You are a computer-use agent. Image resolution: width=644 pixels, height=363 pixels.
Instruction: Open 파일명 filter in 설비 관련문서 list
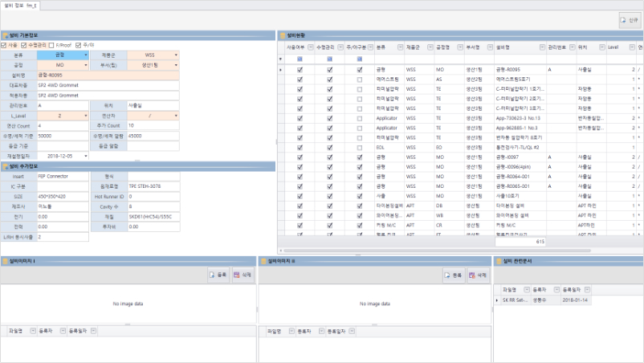click(527, 290)
